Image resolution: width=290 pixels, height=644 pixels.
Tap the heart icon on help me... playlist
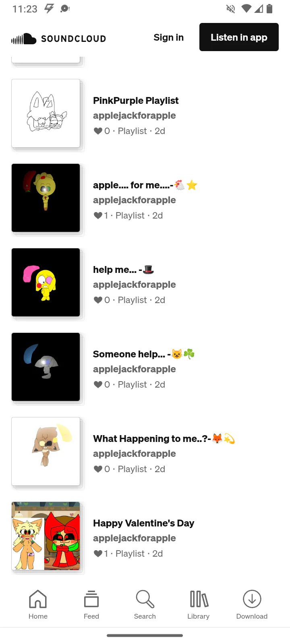coord(98,300)
